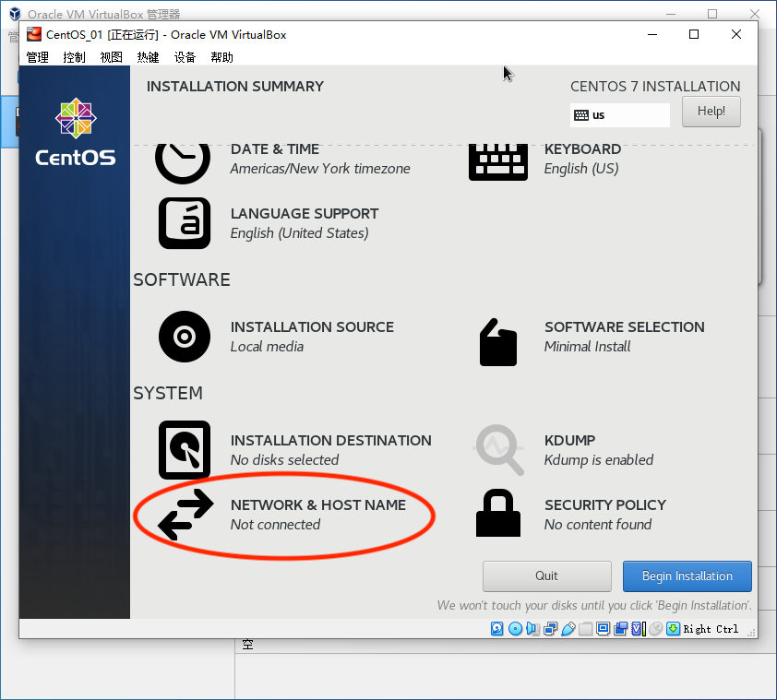Click 'Americas/New York timezone' text
Viewport: 777px width, 700px height.
[320, 169]
